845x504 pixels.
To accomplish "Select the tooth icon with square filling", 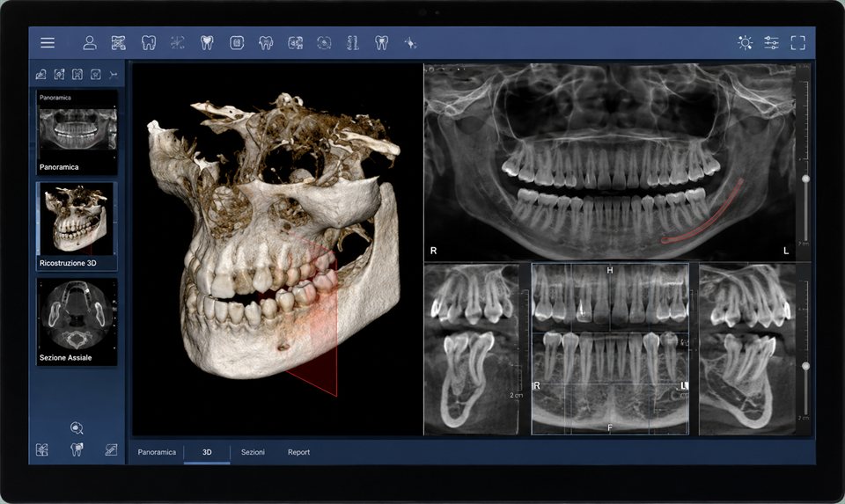I will pos(381,42).
